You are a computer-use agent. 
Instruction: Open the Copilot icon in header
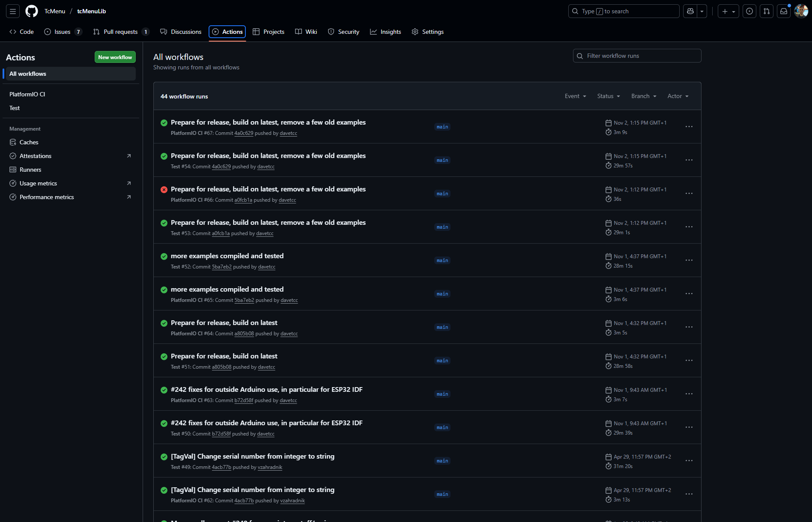coord(690,11)
